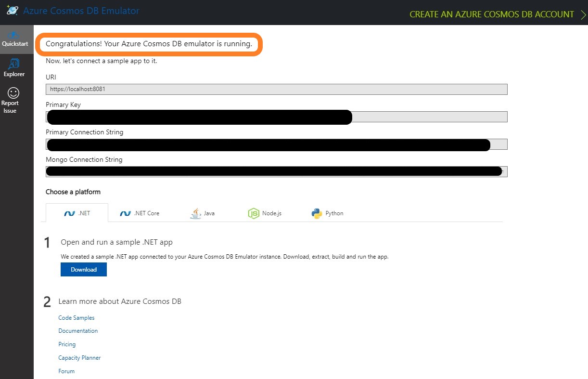588x379 pixels.
Task: Switch to the Python platform tab
Action: (327, 213)
